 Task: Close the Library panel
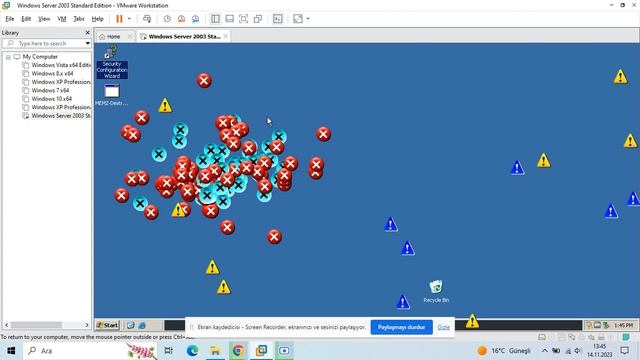click(87, 32)
